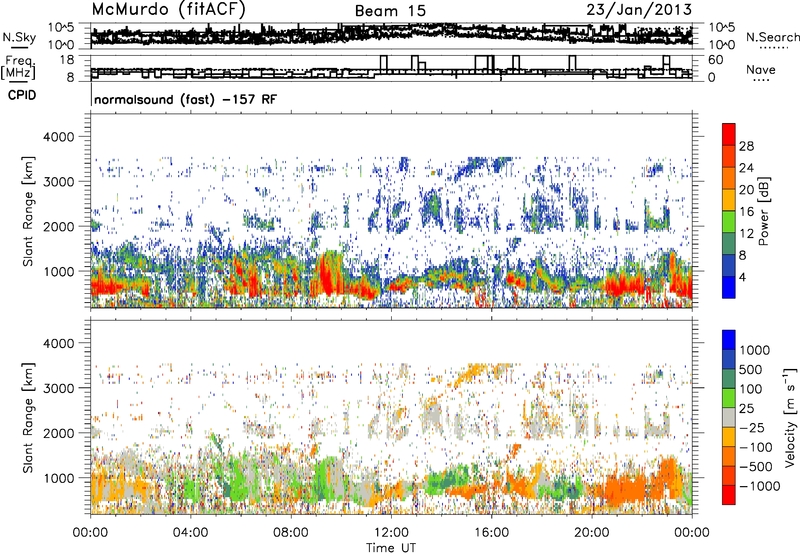Click the '18' frequency axis tick label
This screenshot has height=554, width=800.
click(x=67, y=60)
